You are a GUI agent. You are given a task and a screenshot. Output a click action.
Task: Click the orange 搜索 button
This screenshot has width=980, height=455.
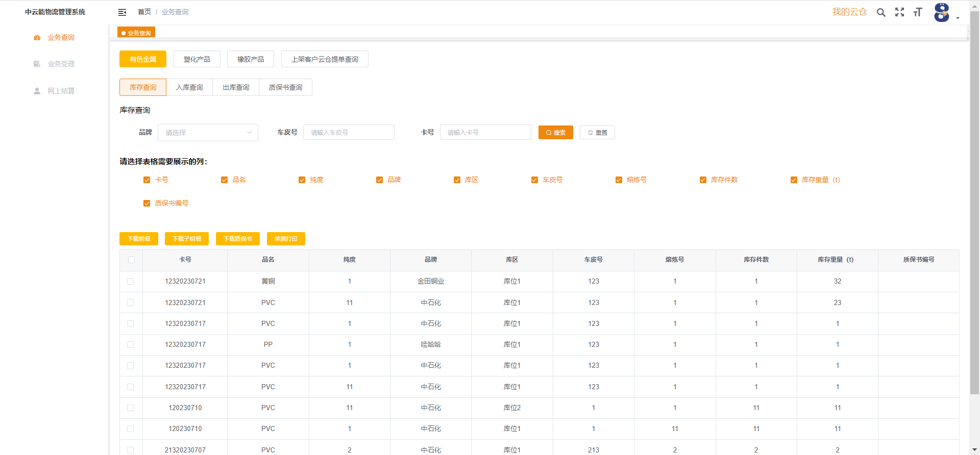556,132
